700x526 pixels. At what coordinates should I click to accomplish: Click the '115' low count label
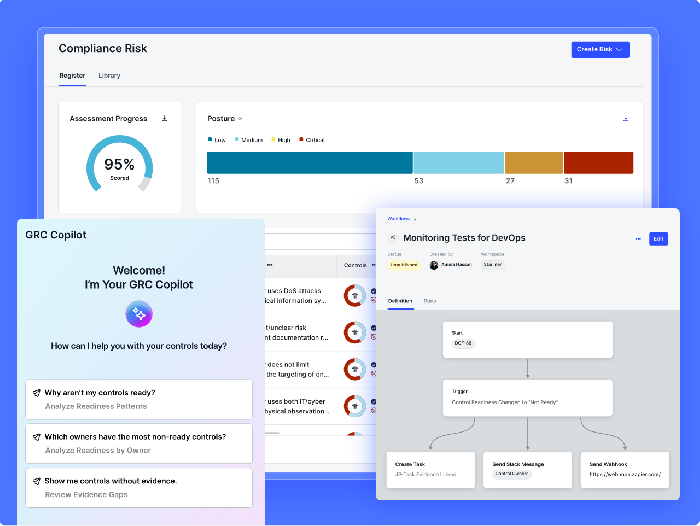tap(213, 181)
